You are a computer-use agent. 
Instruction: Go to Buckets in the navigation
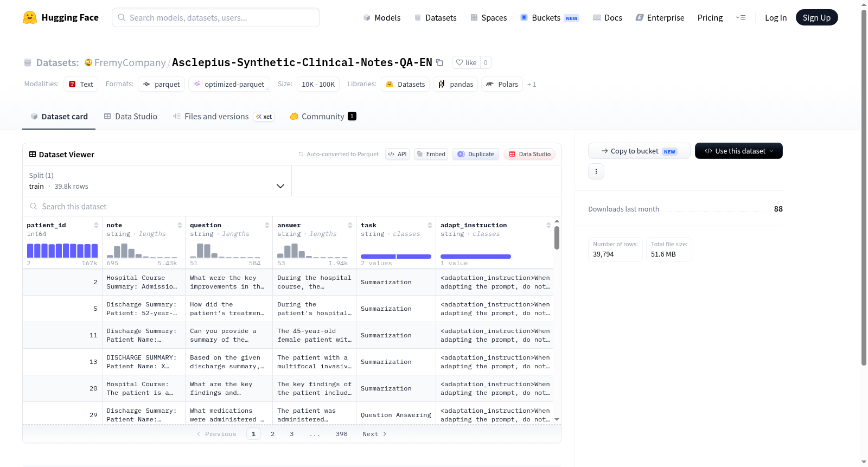point(550,18)
